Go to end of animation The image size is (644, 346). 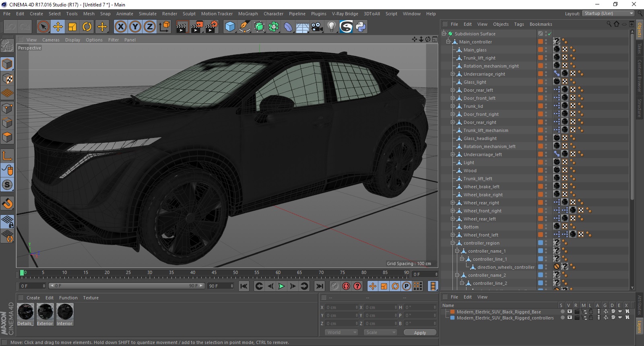[x=320, y=286]
